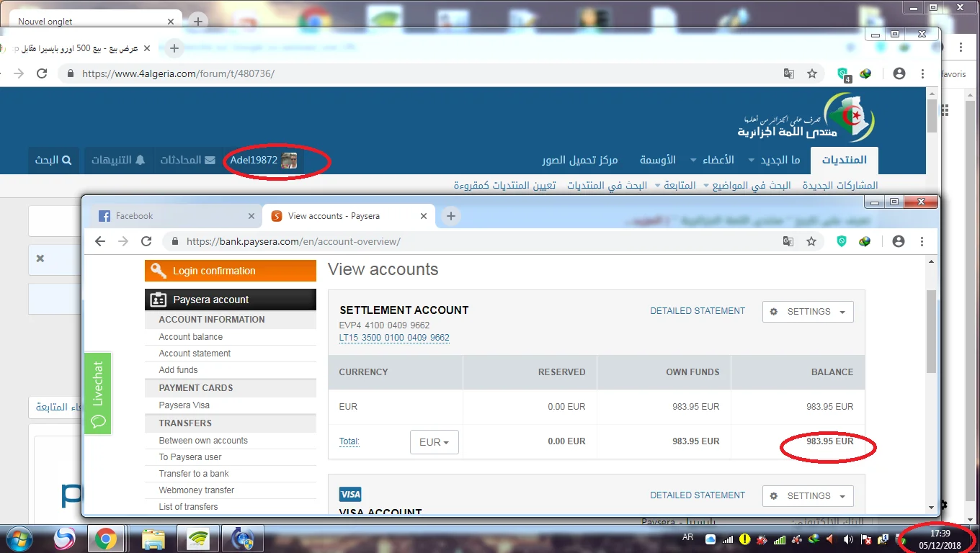Image resolution: width=980 pixels, height=553 pixels.
Task: Open Account statement in sidebar
Action: 195,354
